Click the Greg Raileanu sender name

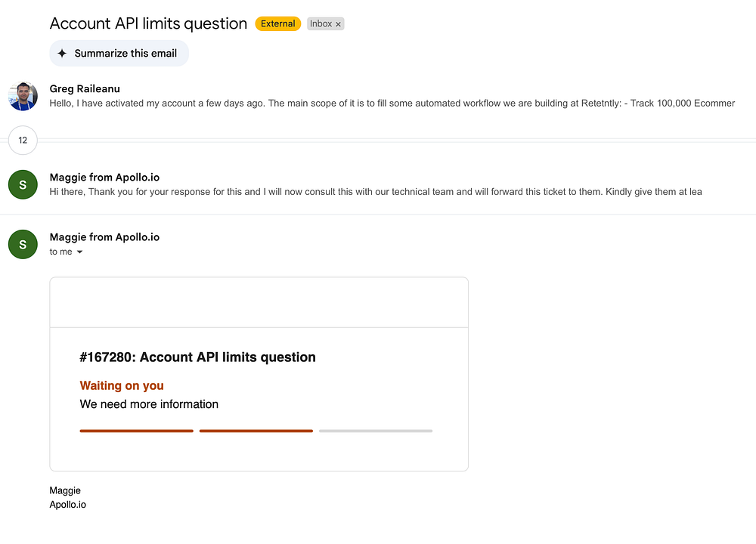tap(85, 89)
